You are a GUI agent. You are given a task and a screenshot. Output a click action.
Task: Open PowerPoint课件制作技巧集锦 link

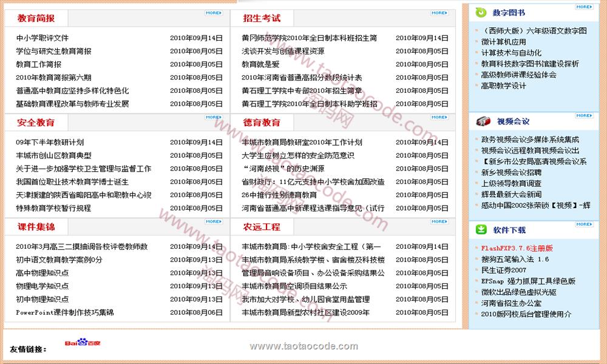pyautogui.click(x=65, y=313)
